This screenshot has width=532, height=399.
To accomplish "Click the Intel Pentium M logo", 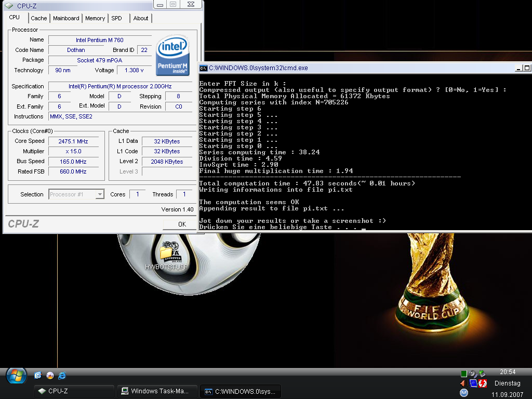I will [172, 55].
